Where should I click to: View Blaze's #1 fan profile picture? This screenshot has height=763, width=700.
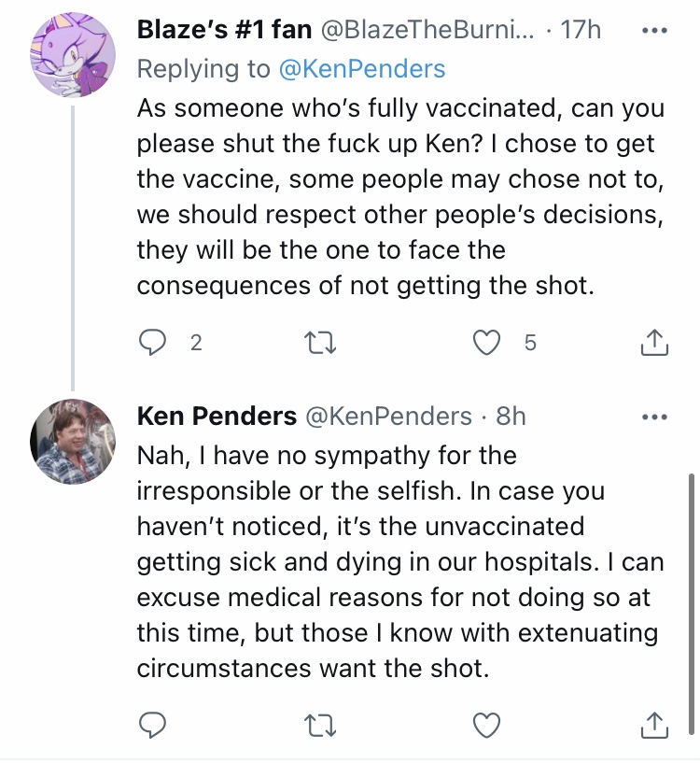click(73, 55)
